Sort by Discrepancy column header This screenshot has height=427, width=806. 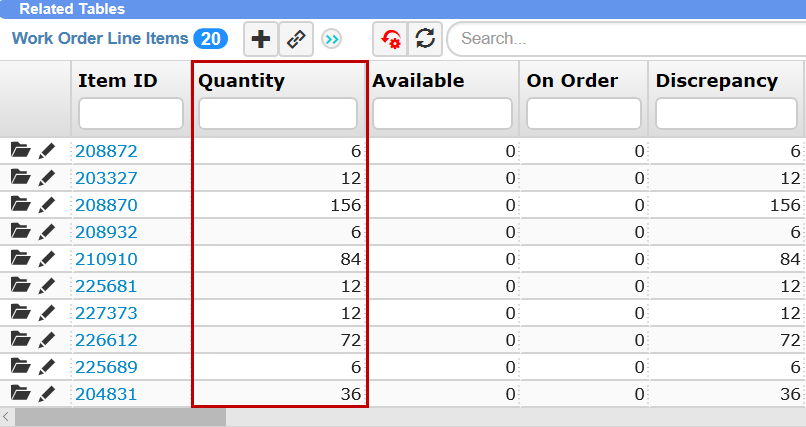[716, 81]
